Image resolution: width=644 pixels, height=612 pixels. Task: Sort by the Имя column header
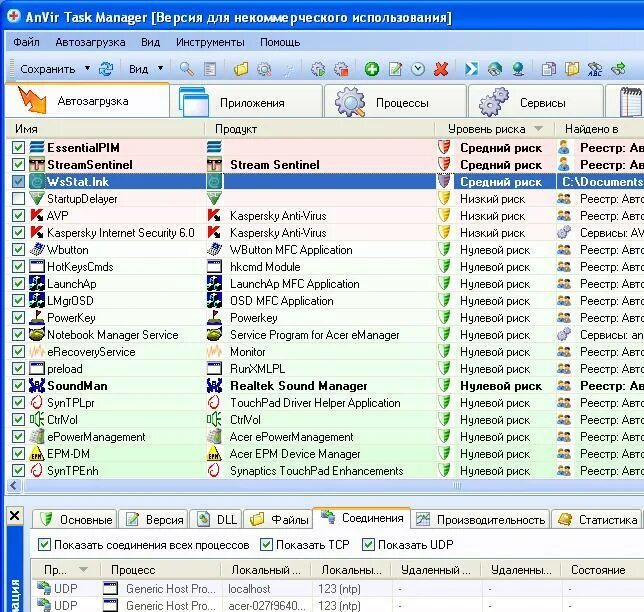click(x=105, y=129)
